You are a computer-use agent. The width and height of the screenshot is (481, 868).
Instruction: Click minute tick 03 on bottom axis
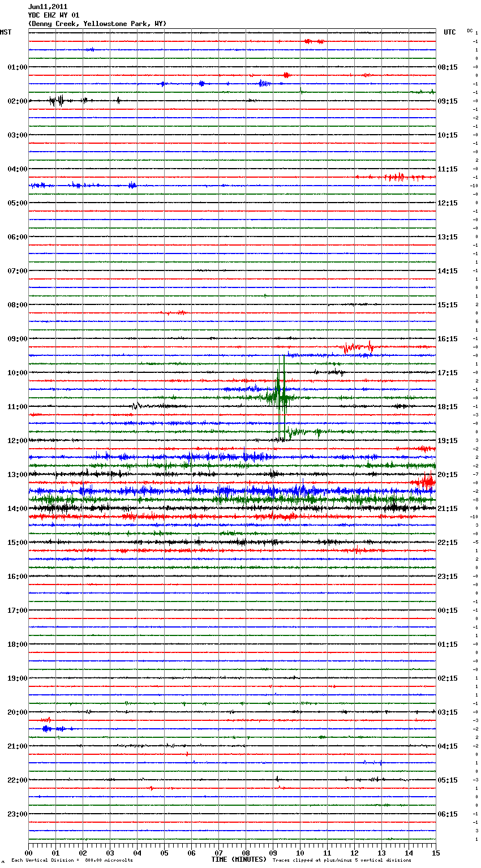110,852
